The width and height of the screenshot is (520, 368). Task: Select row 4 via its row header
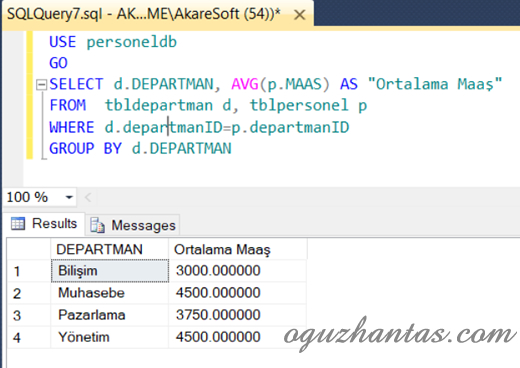[x=29, y=337]
